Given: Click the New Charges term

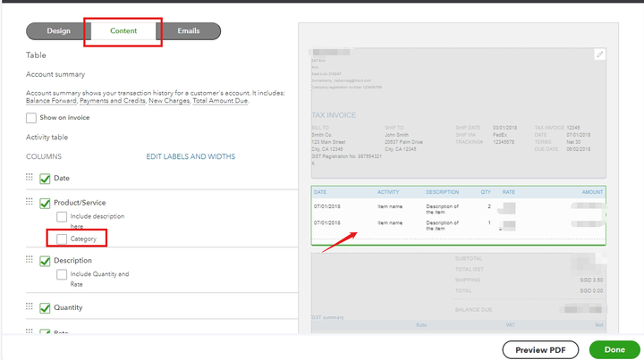Looking at the screenshot, I should pyautogui.click(x=169, y=101).
